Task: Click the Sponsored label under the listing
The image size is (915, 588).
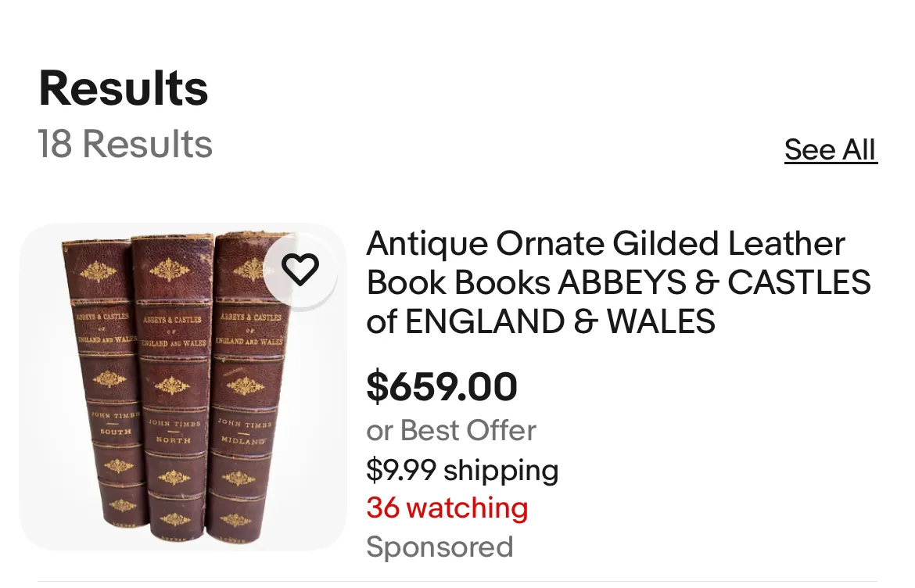Action: tap(440, 547)
